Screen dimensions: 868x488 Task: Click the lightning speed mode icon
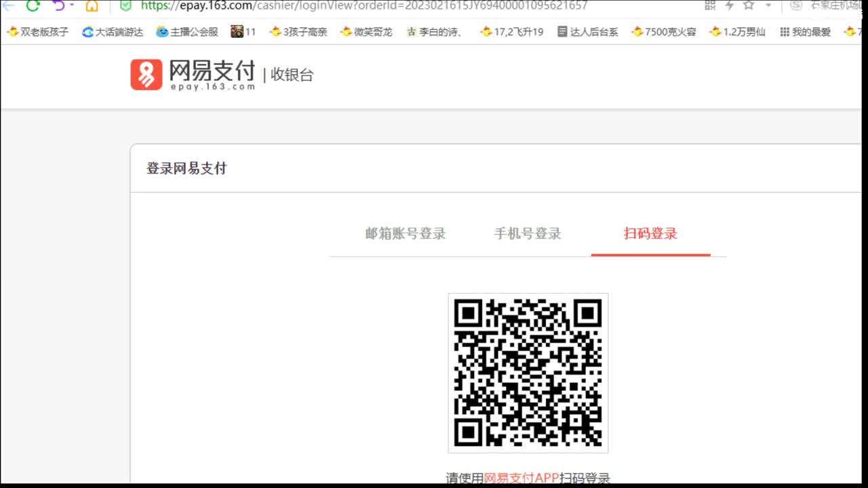pyautogui.click(x=730, y=5)
